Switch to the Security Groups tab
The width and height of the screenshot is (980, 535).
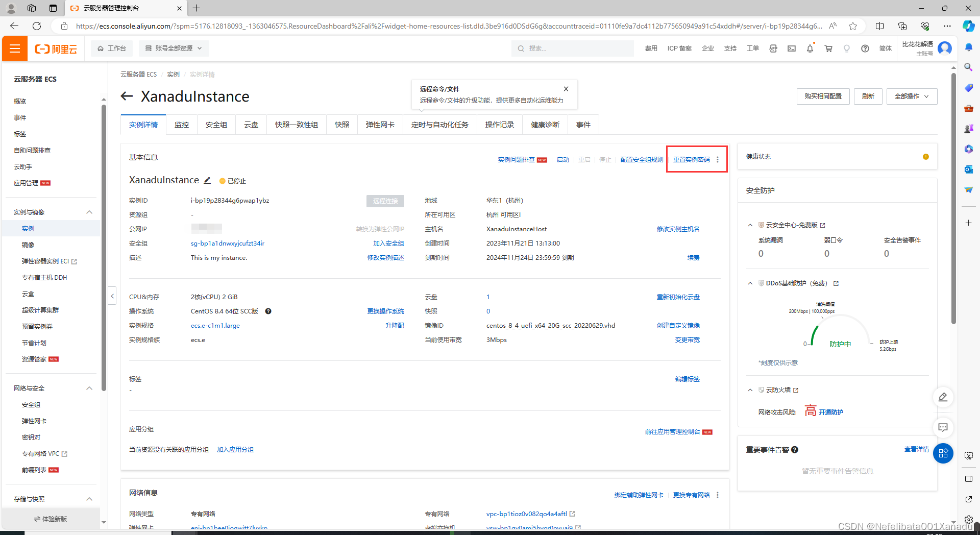(x=216, y=125)
